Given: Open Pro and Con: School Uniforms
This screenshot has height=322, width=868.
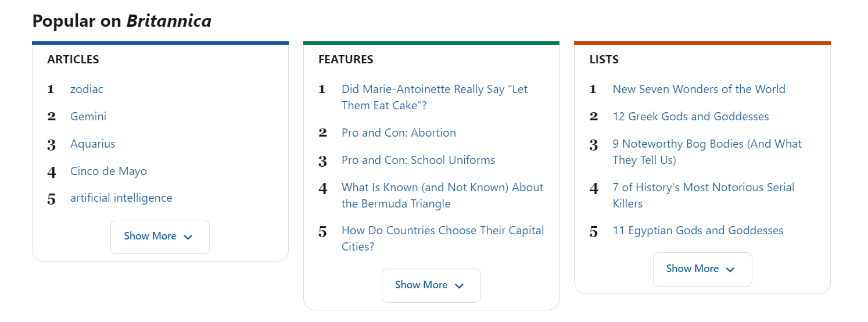Looking at the screenshot, I should [x=418, y=160].
